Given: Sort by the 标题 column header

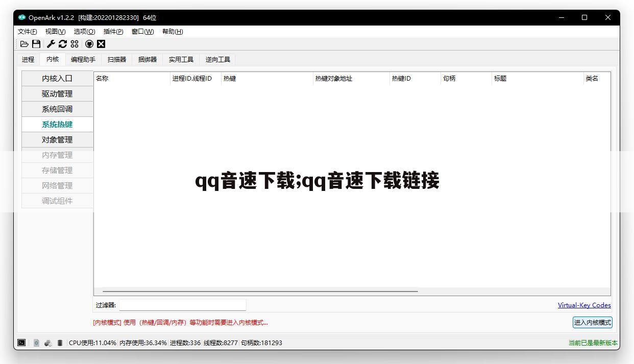Looking at the screenshot, I should [x=538, y=79].
